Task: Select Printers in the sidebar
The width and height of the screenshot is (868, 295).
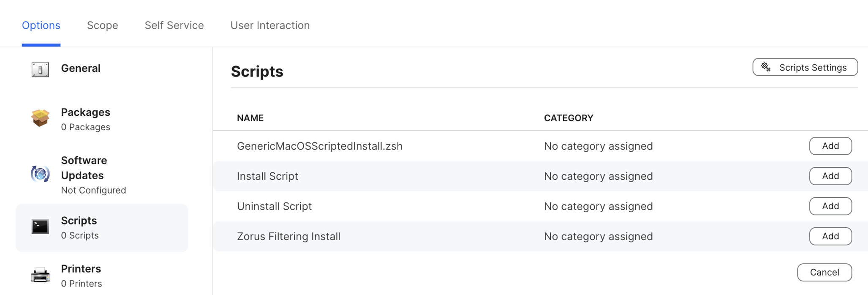Action: (81, 269)
